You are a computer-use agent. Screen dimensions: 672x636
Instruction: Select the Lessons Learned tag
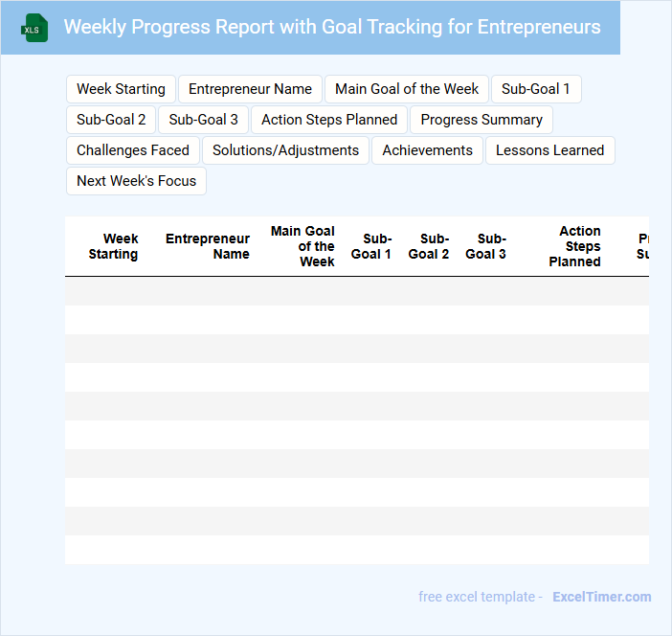coord(549,150)
